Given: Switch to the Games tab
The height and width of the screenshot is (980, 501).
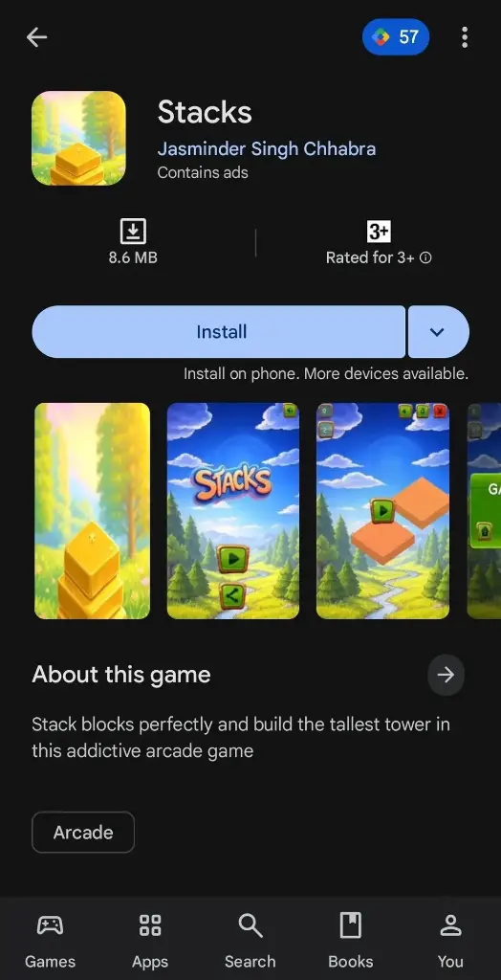Looking at the screenshot, I should (x=50, y=938).
